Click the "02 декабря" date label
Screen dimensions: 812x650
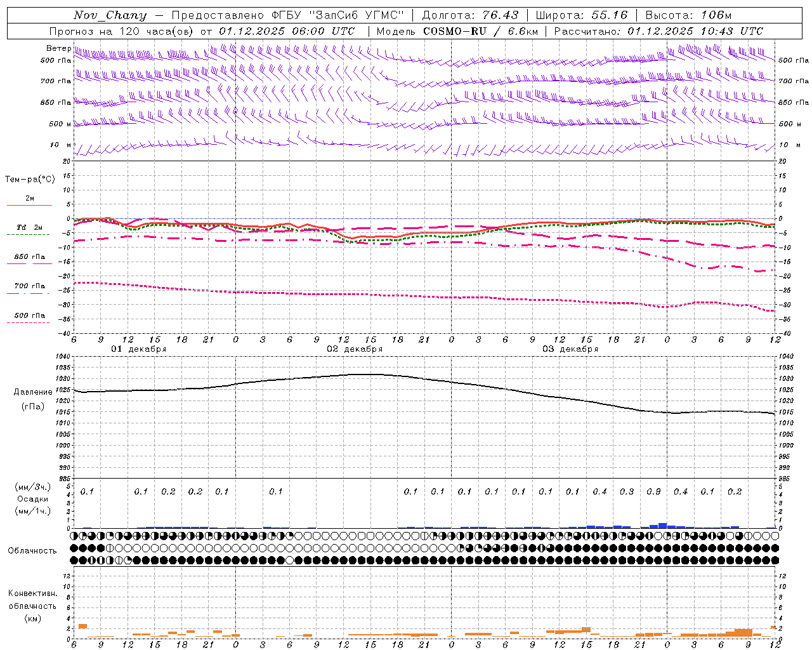355,349
